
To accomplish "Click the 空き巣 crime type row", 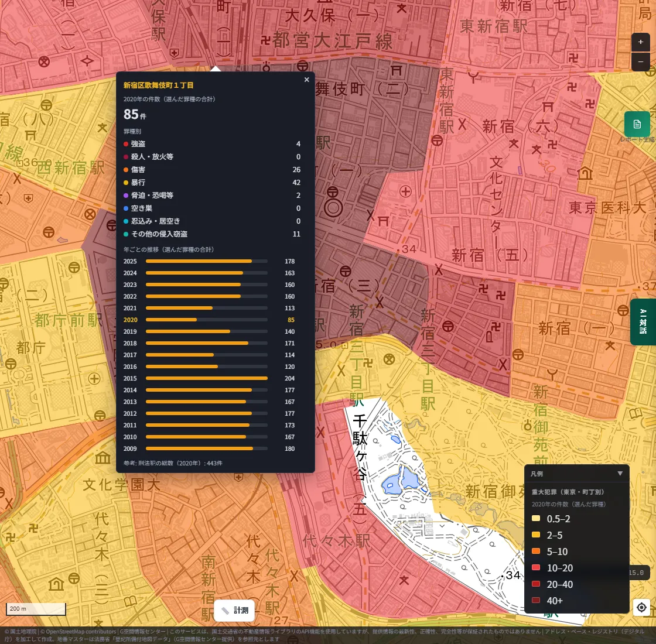I will point(212,208).
